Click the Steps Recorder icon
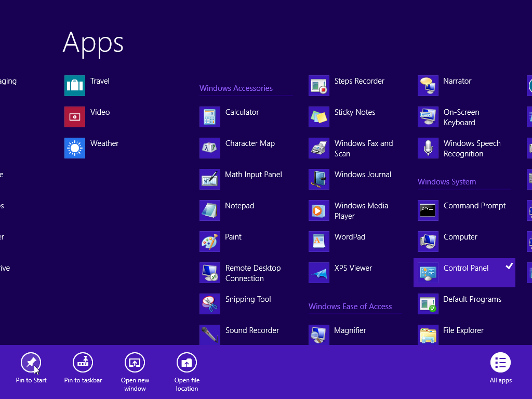Viewport: 532px width, 399px height. 319,86
